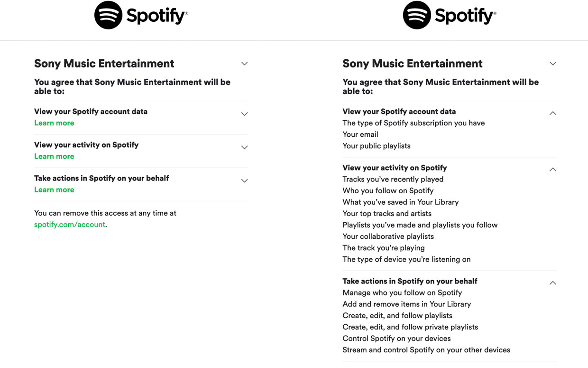Click left 'View your Spotify account data' heading
Screen dimensions: 588x368
[x=91, y=112]
